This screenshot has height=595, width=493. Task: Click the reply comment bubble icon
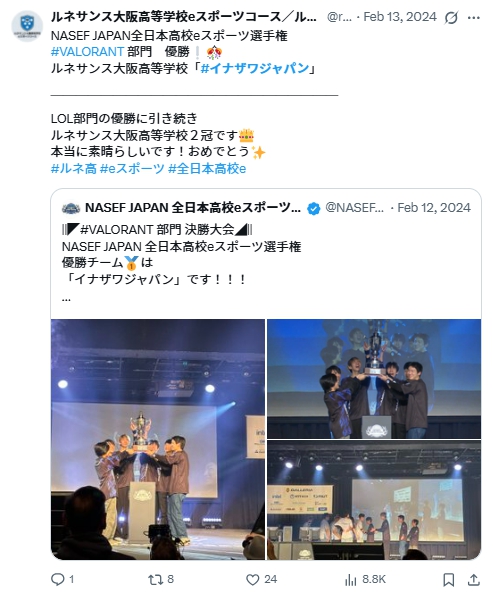pos(58,579)
